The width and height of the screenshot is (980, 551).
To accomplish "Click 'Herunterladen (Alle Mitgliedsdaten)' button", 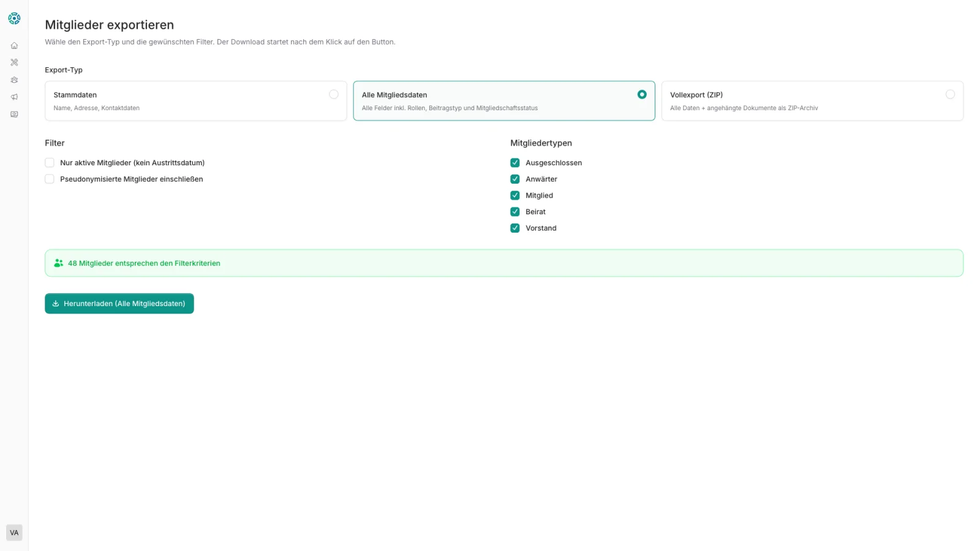I will [119, 303].
